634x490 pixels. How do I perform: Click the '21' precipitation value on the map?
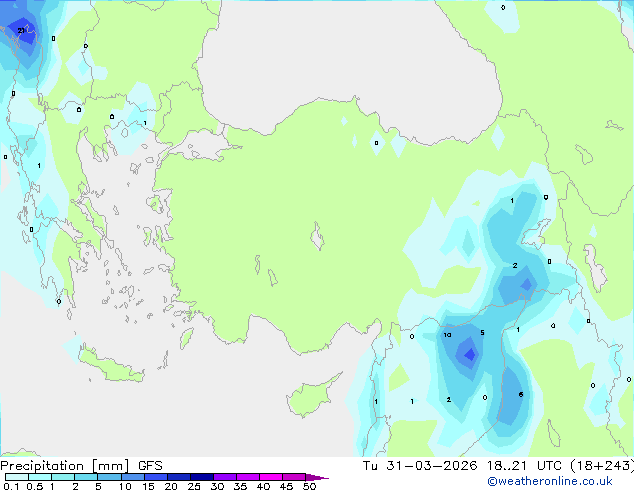coord(21,30)
